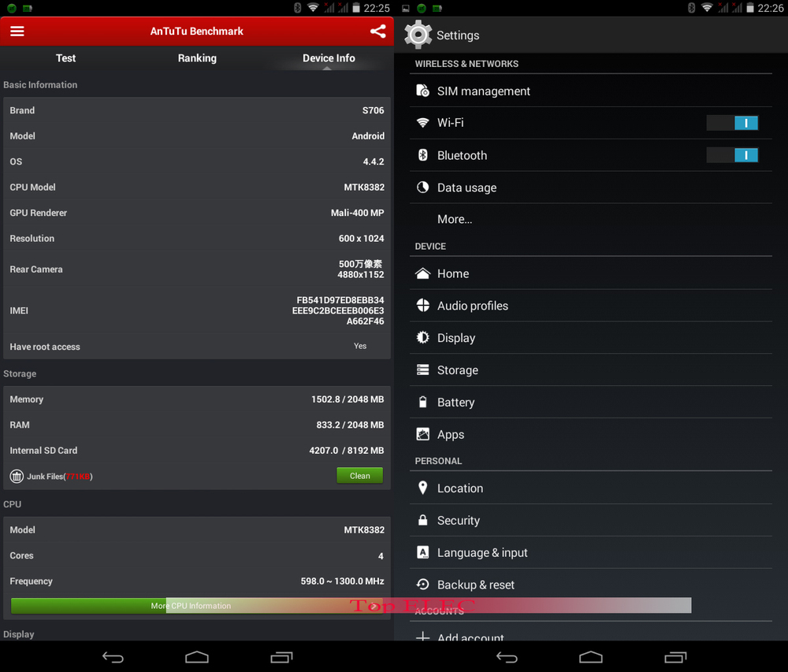Open Data usage settings
The height and width of the screenshot is (672, 788).
(x=466, y=187)
